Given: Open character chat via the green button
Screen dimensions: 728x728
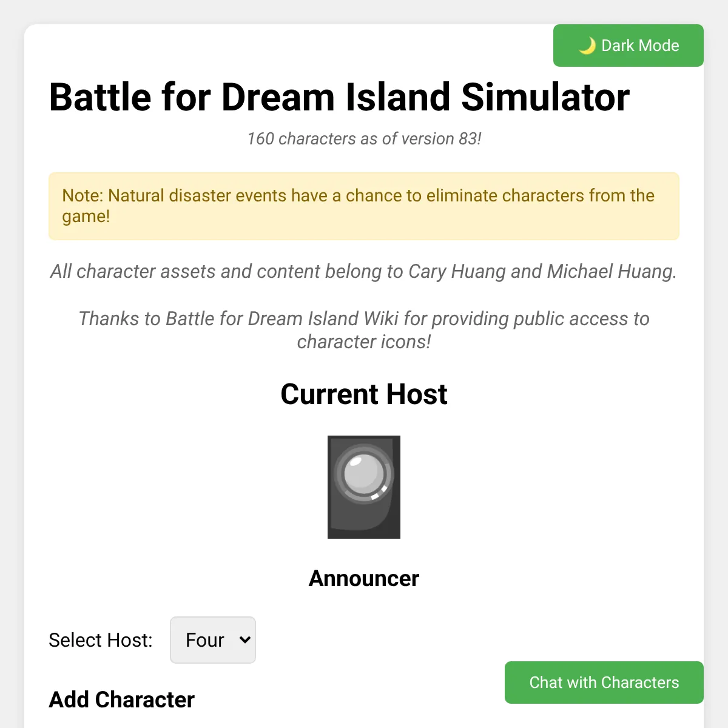Looking at the screenshot, I should [604, 682].
